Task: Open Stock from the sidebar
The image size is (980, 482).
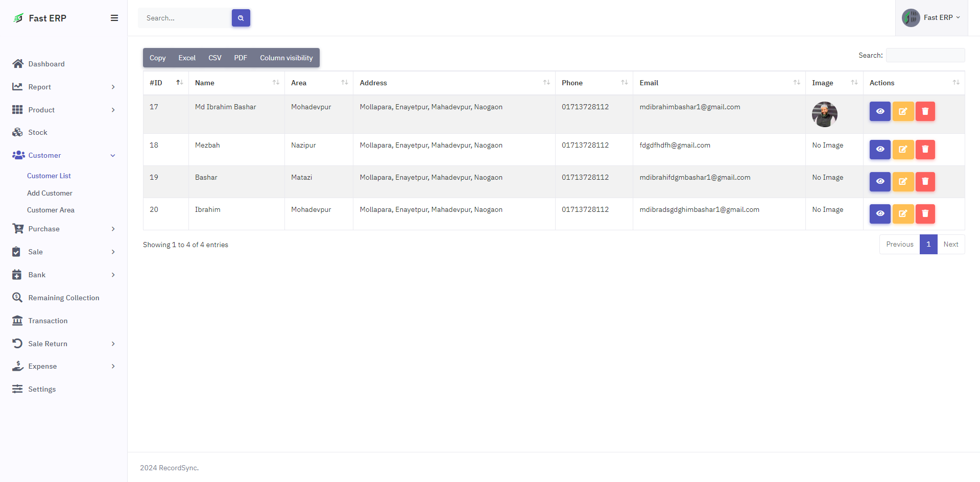Action: click(x=37, y=132)
